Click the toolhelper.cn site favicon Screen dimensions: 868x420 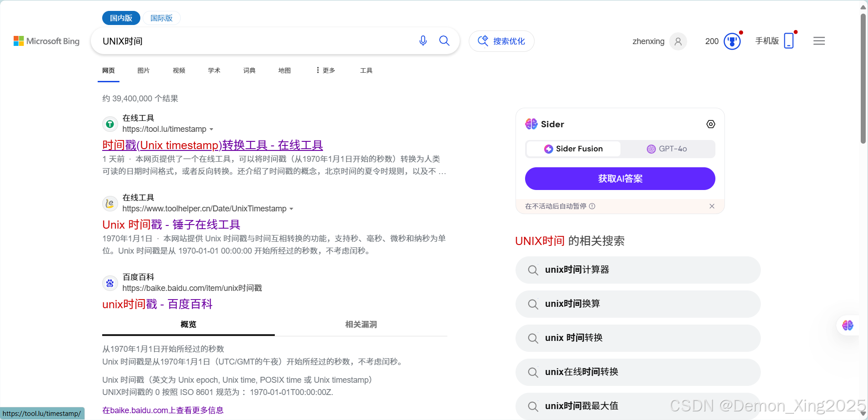[x=110, y=203]
